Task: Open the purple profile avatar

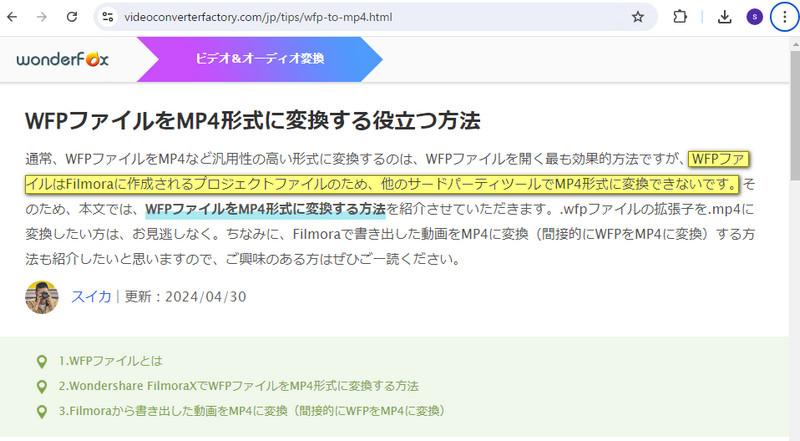Action: click(x=754, y=17)
